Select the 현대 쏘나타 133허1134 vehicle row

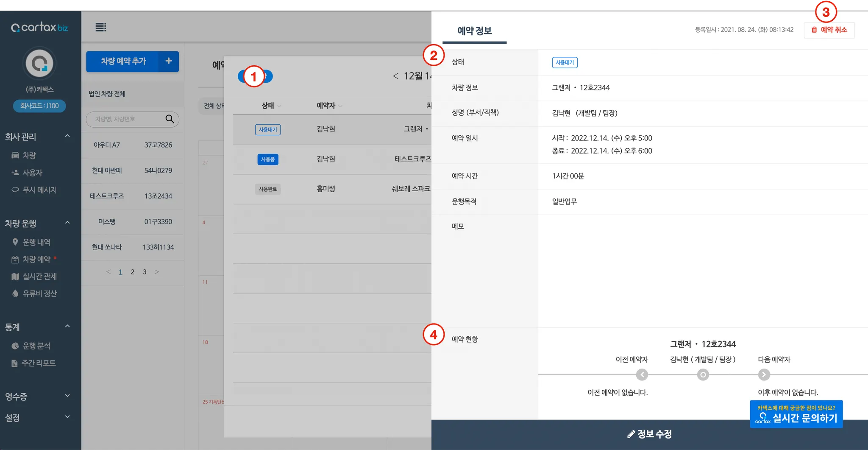(133, 247)
